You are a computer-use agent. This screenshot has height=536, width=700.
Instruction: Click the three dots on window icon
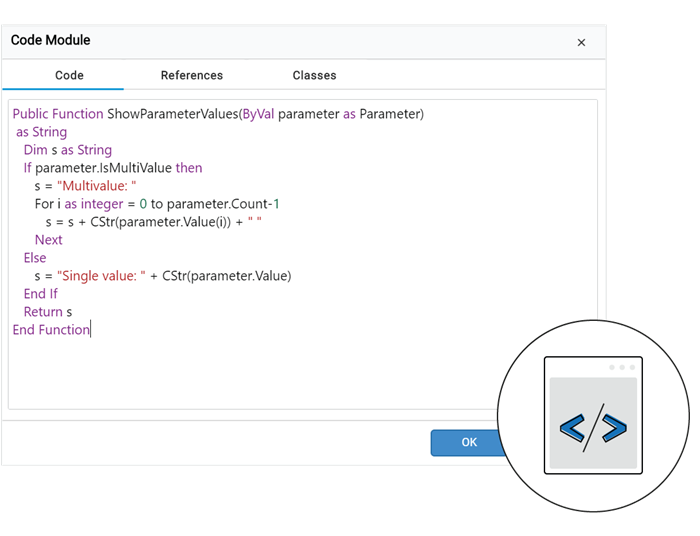point(621,367)
